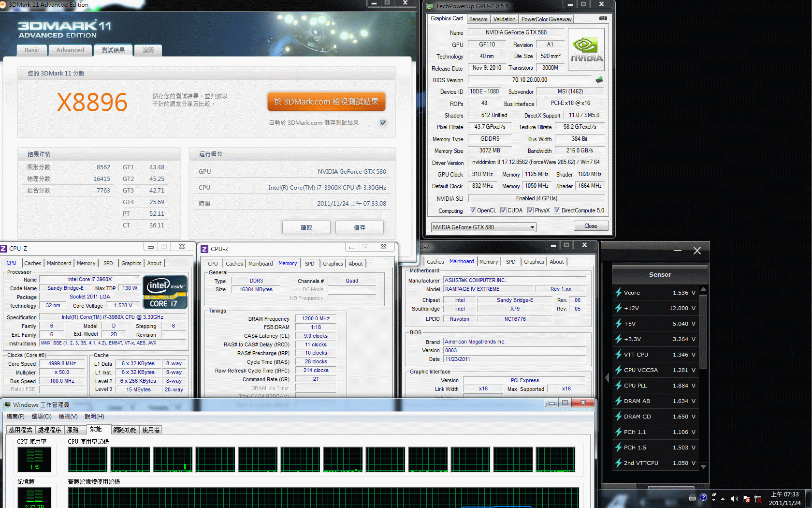
Task: Open the 網路功能 tab in Task Manager
Action: pyautogui.click(x=125, y=430)
